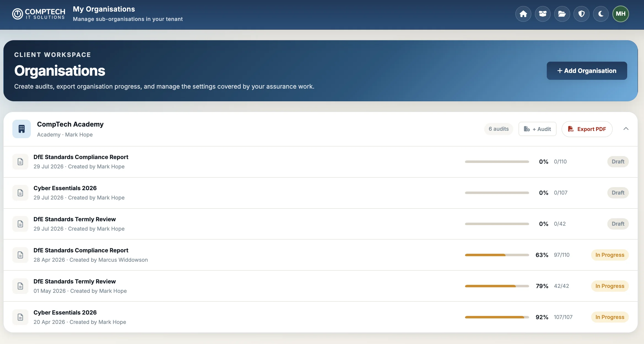Screen dimensions: 644x344
Task: Click document icon of 01 May Termly Review
Action: click(x=20, y=286)
